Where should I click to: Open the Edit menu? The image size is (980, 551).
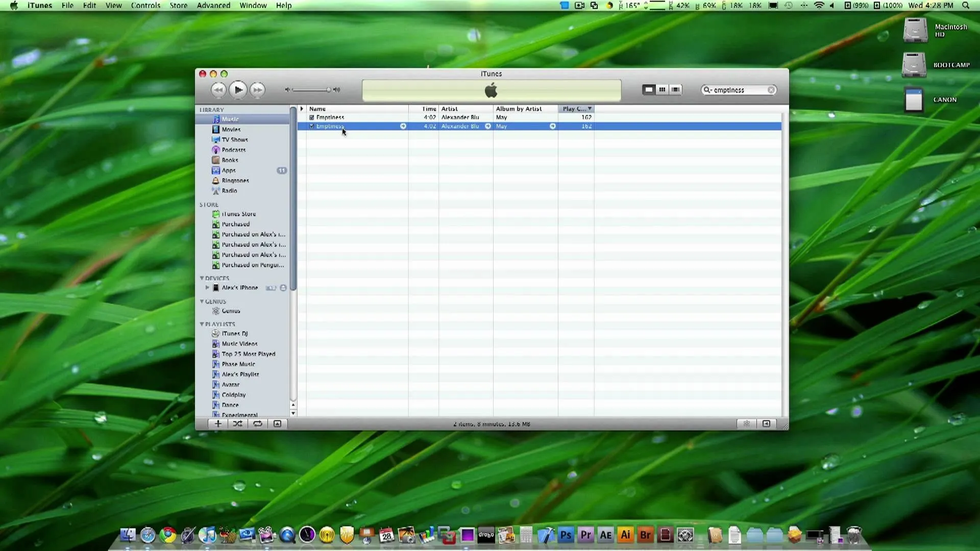click(90, 6)
